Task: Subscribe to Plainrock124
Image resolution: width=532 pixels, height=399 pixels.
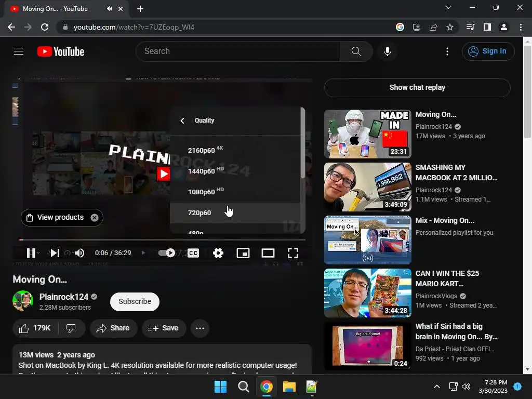Action: pos(135,302)
